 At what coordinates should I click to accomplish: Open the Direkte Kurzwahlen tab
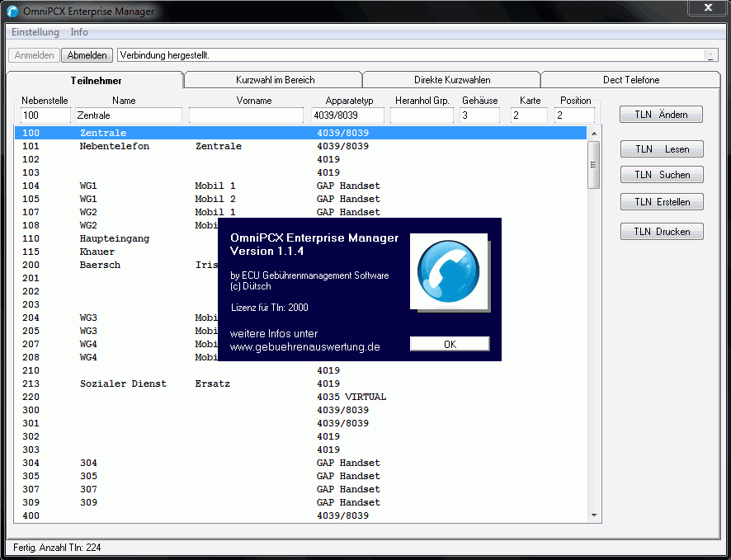(x=452, y=80)
